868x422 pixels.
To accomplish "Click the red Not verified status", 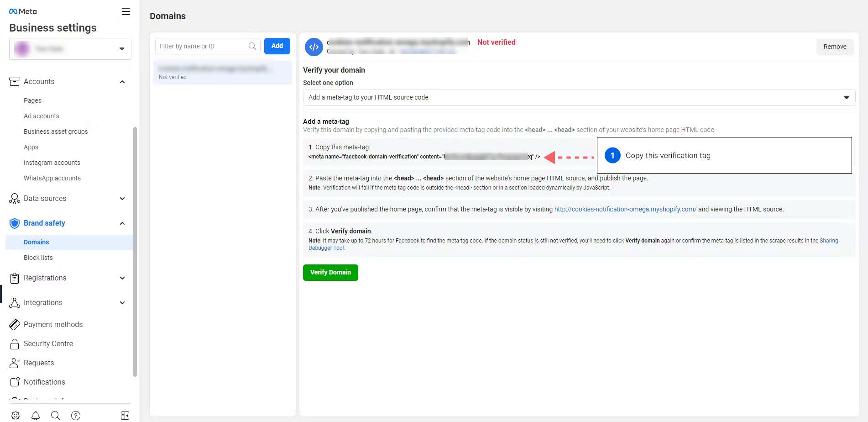I will tap(497, 42).
